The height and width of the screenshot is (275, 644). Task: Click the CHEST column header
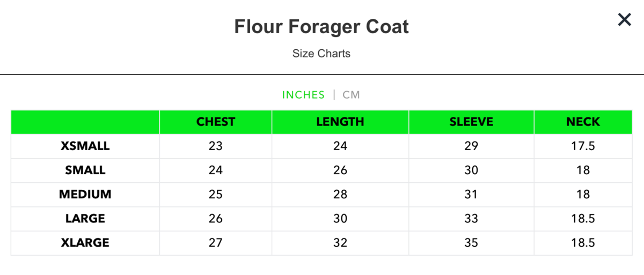point(216,122)
